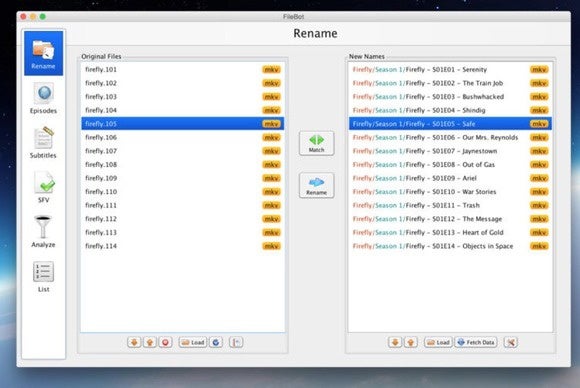Move down in Original Files list
This screenshot has width=580, height=388.
pyautogui.click(x=134, y=342)
